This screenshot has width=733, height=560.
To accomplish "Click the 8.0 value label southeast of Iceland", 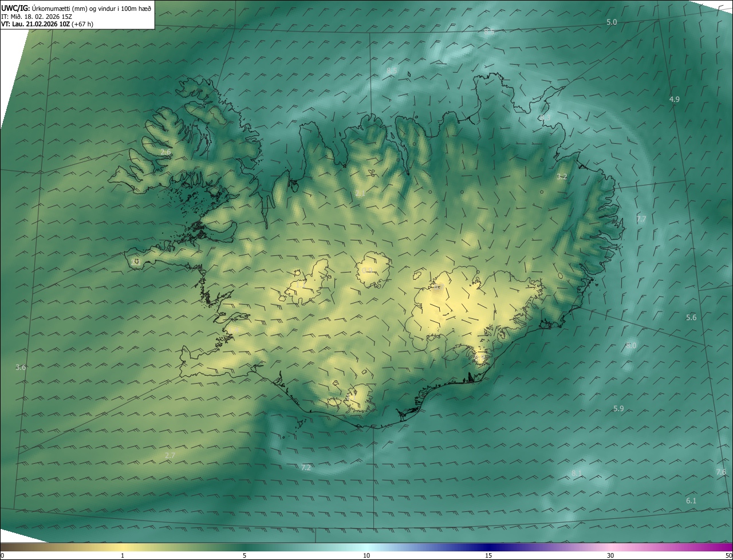I will 631,346.
